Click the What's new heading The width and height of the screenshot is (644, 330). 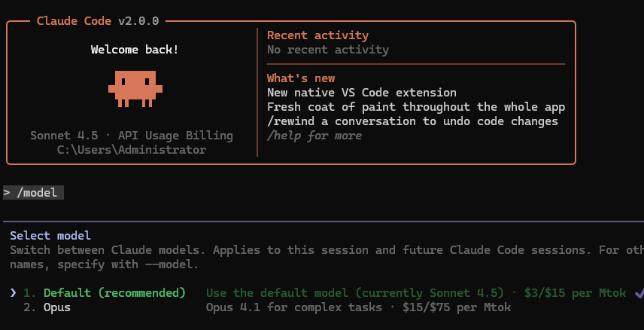pyautogui.click(x=301, y=78)
